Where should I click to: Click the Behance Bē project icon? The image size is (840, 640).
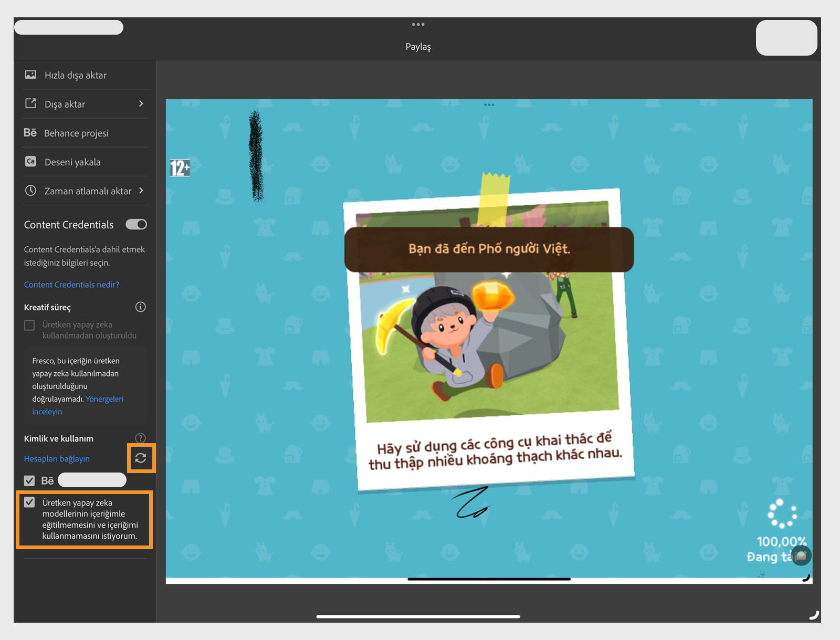click(30, 132)
